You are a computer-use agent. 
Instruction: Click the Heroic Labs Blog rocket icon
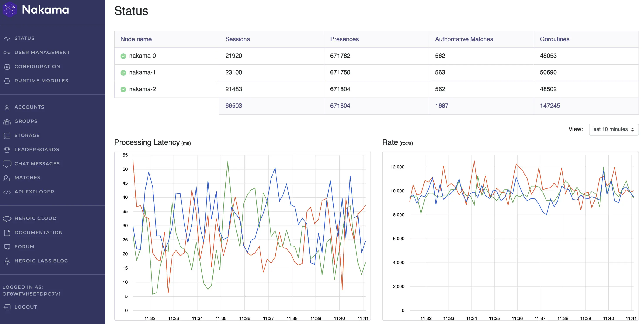7,261
